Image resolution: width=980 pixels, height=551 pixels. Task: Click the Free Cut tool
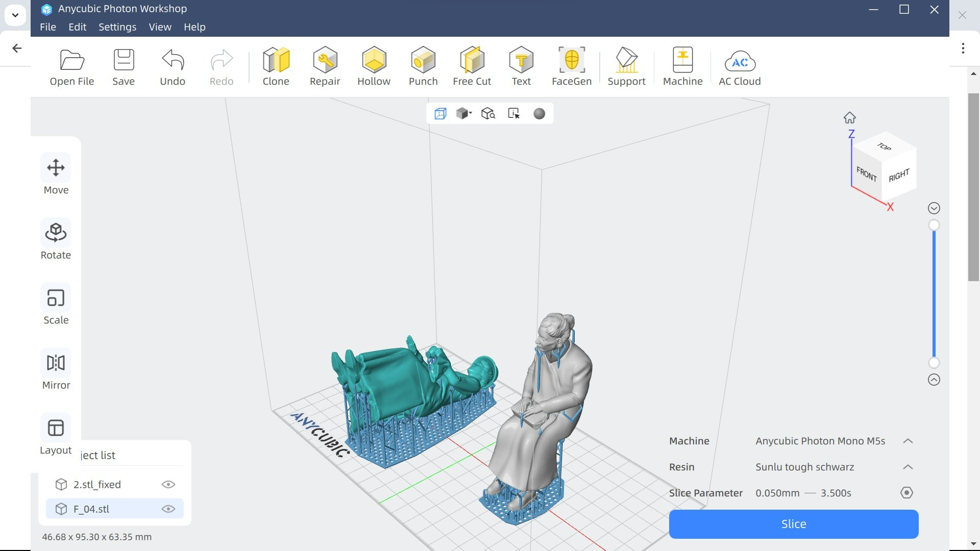tap(472, 66)
